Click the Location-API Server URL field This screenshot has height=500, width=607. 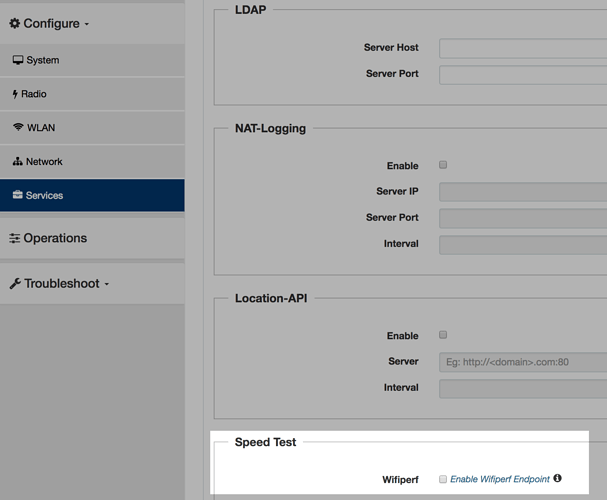(522, 362)
